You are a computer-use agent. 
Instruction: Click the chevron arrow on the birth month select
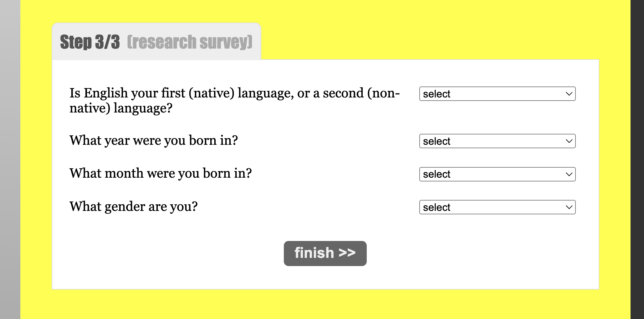[569, 174]
